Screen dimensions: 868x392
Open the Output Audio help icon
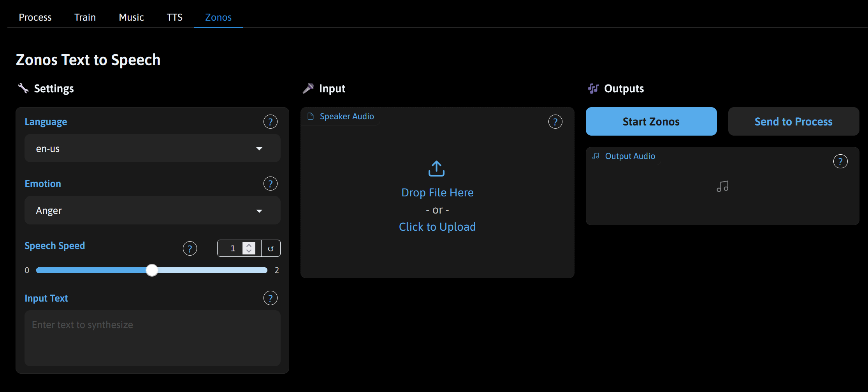[840, 161]
